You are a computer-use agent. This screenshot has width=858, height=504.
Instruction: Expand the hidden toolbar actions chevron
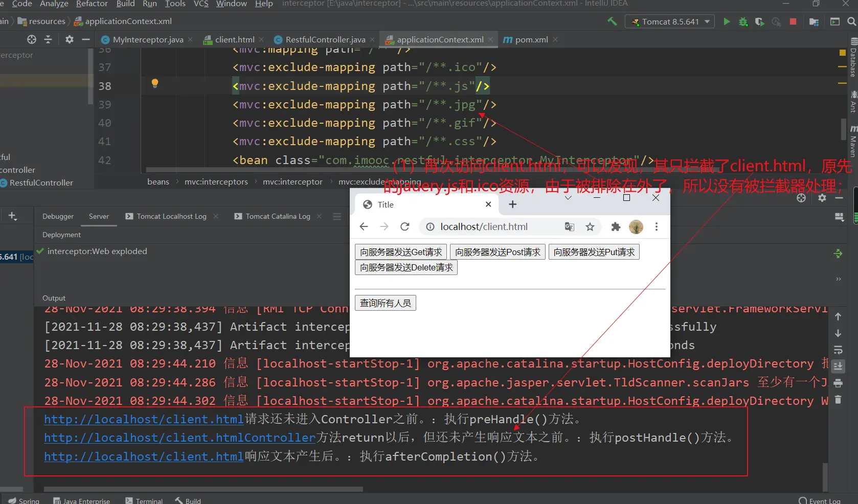pos(838,279)
